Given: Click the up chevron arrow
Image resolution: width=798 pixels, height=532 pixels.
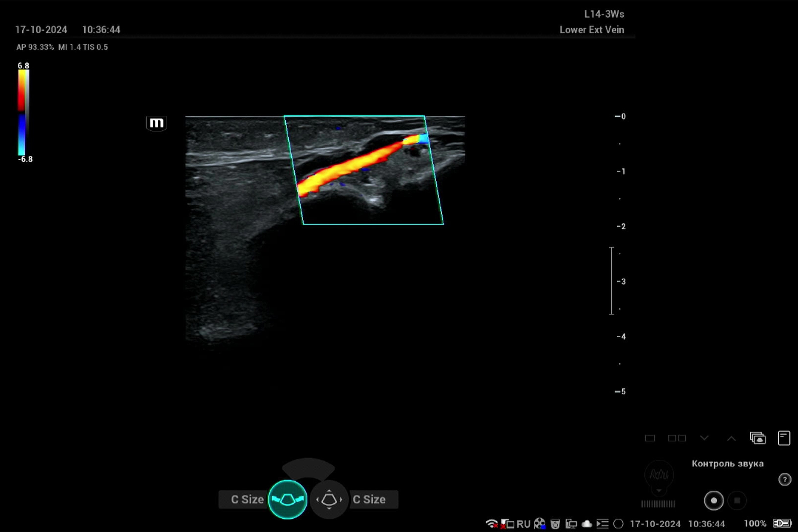Looking at the screenshot, I should point(731,438).
